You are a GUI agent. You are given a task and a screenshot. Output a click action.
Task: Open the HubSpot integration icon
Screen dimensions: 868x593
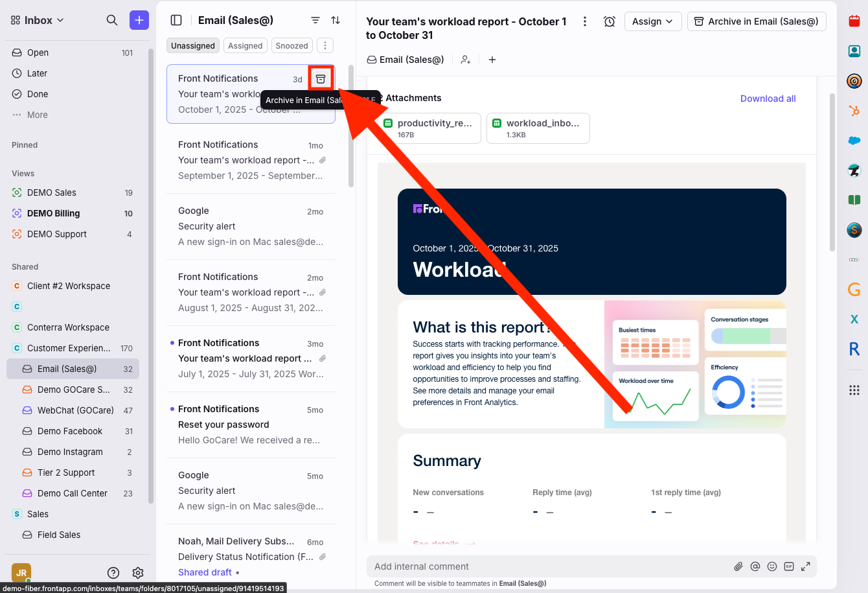(x=854, y=111)
